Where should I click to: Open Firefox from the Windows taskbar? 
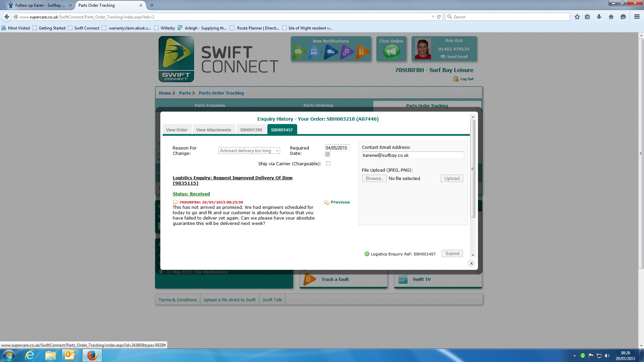click(92, 355)
